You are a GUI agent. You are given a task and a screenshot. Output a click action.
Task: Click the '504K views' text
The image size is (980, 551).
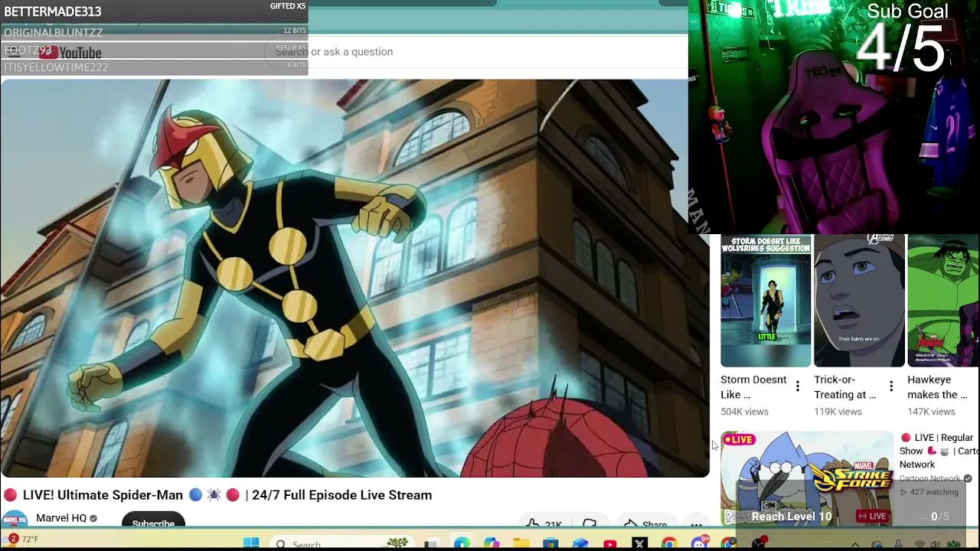coord(744,412)
